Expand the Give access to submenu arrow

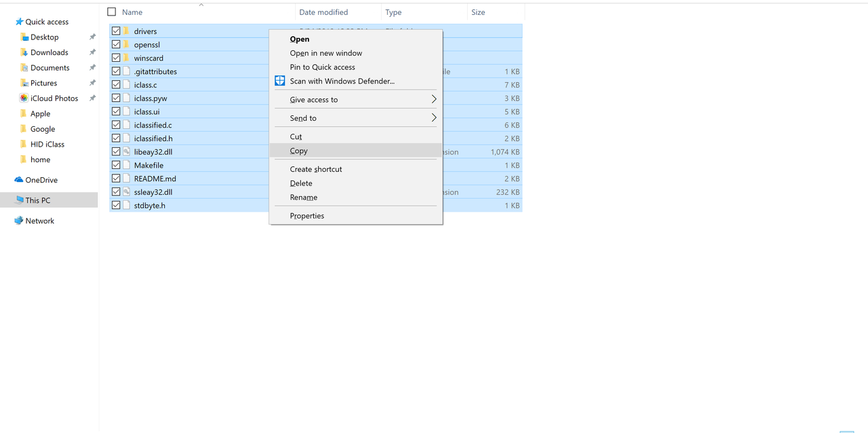point(434,100)
